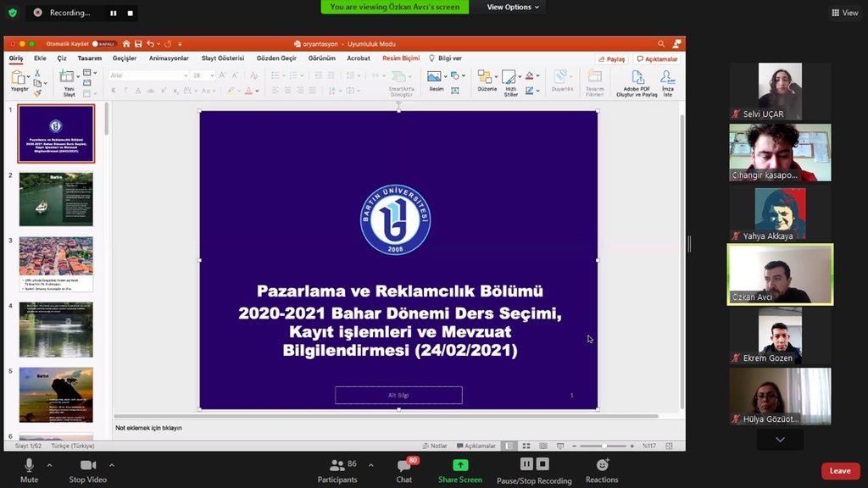Click the Stop Video camera icon
Image resolution: width=868 pixels, height=488 pixels.
coord(87,465)
